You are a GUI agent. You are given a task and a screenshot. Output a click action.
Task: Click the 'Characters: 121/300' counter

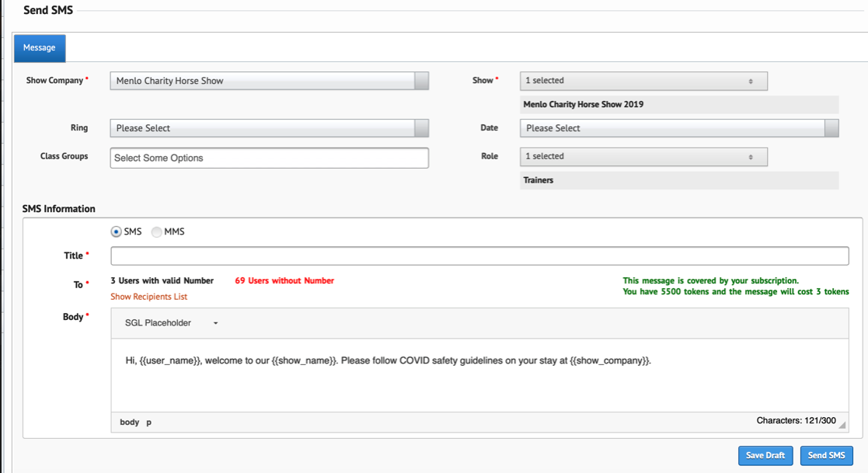pyautogui.click(x=796, y=421)
